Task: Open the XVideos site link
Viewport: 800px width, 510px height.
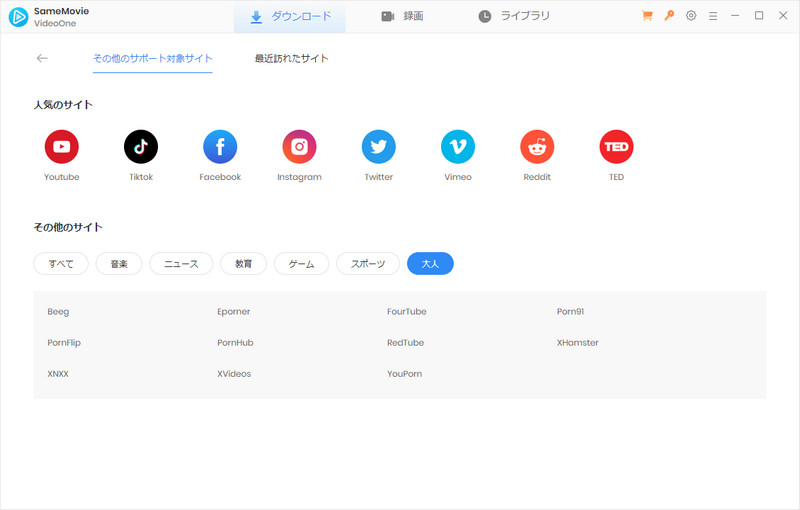Action: click(234, 374)
